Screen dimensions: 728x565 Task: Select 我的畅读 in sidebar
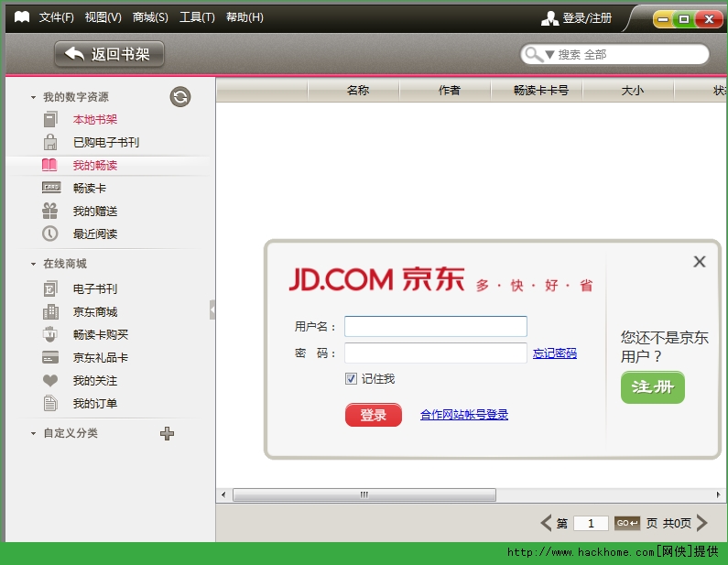(94, 165)
